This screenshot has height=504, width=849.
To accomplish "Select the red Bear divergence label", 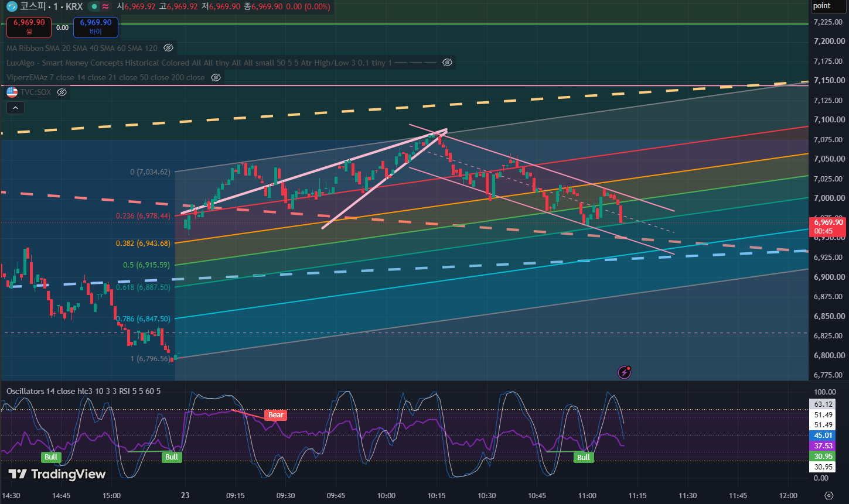I will coord(275,415).
